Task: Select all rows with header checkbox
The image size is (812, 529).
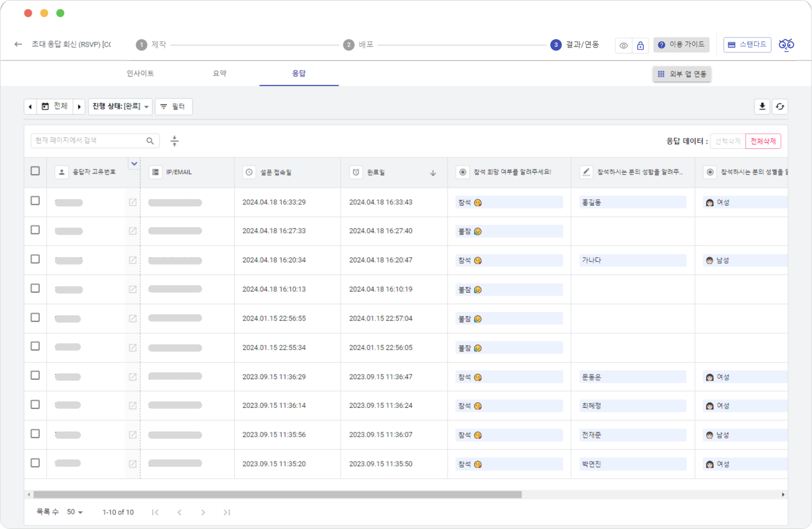Action: 35,171
